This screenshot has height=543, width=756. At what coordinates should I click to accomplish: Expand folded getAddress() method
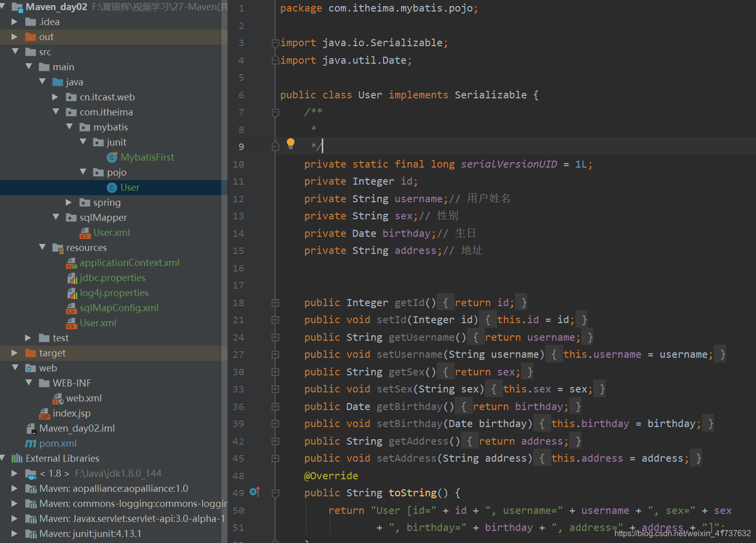[x=275, y=441]
